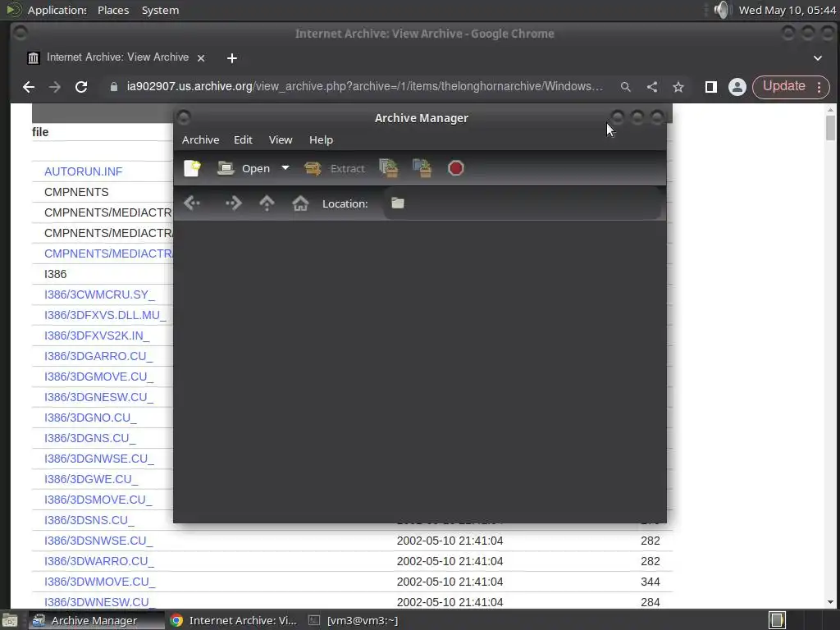Open AUTORUN.INF file link
Image resolution: width=840 pixels, height=630 pixels.
coord(83,171)
